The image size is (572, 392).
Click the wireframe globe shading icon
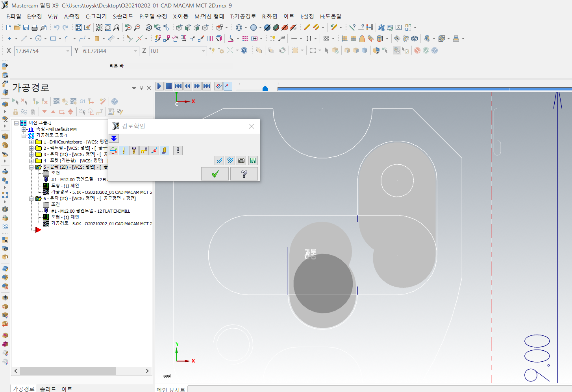point(239,28)
